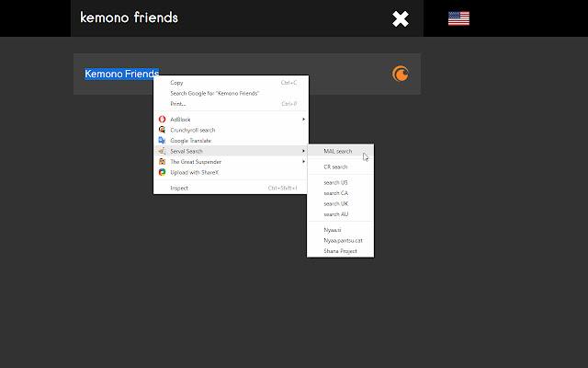
Task: Click the ShareX upload icon
Action: 162,172
